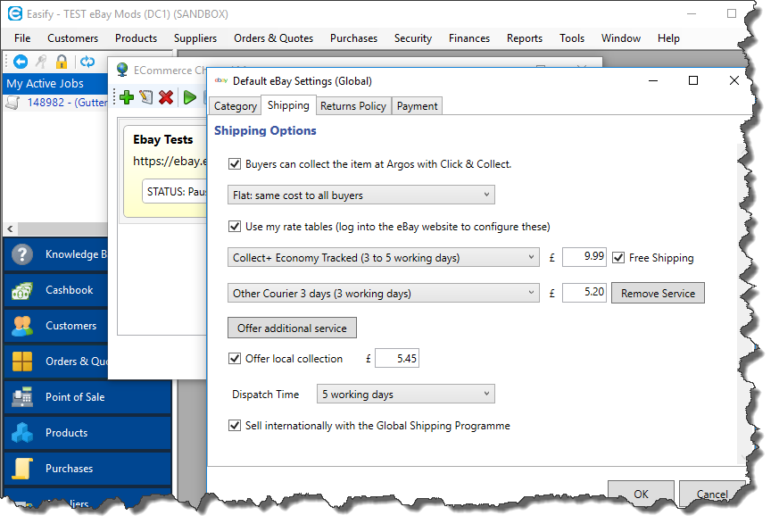Open Collect+ Economy Tracked service dropdown
779x532 pixels.
click(384, 258)
